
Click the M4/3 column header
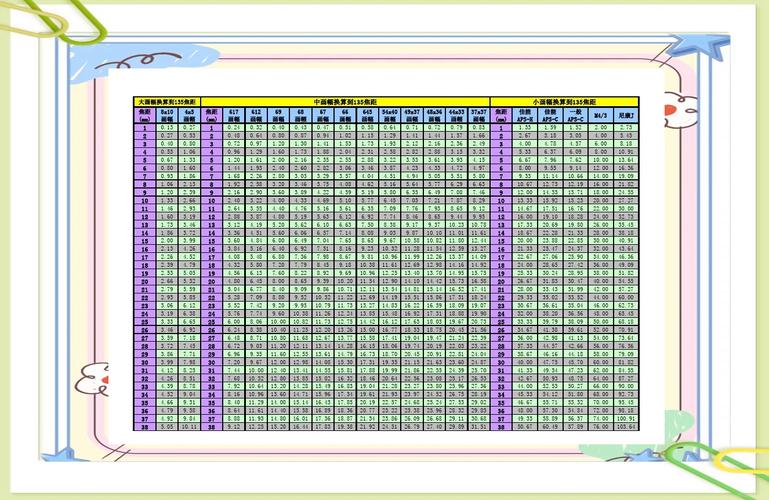(600, 115)
